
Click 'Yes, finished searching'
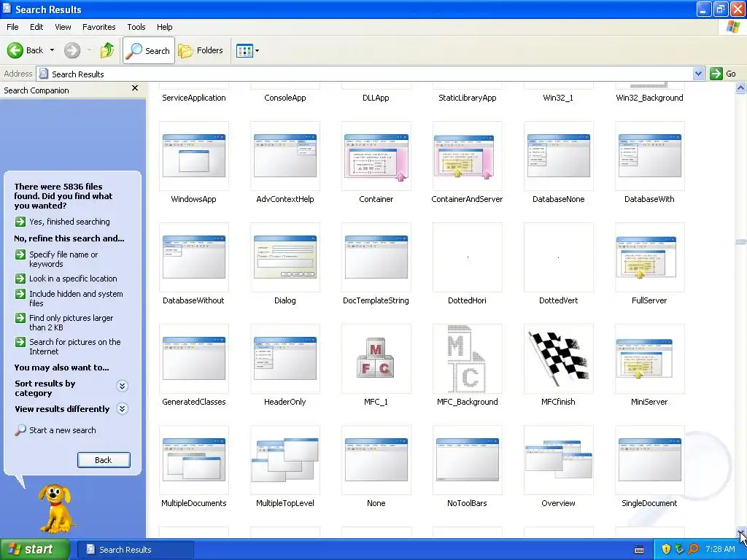[x=62, y=222]
